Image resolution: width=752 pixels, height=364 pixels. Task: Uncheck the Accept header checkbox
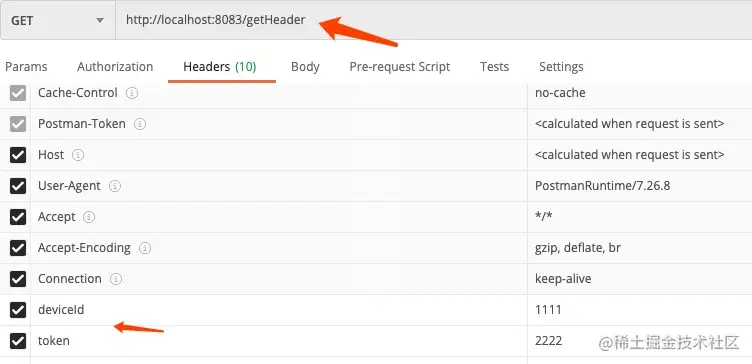(x=18, y=217)
